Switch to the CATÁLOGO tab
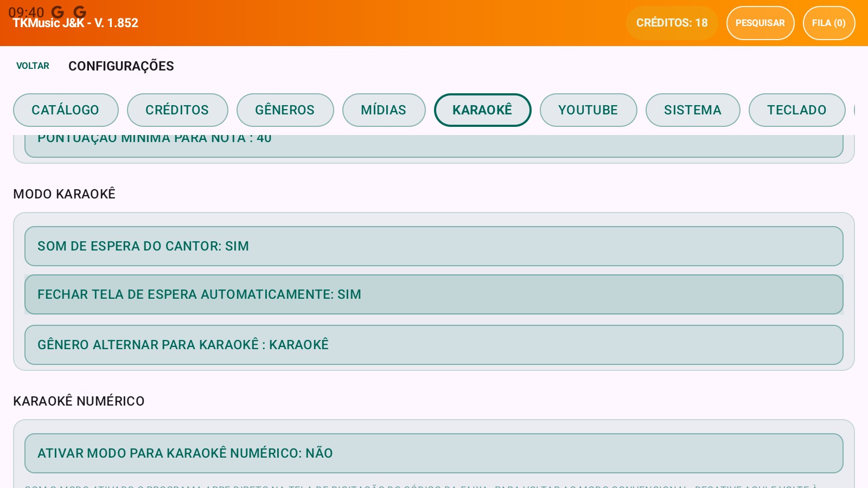868x488 pixels. [66, 110]
